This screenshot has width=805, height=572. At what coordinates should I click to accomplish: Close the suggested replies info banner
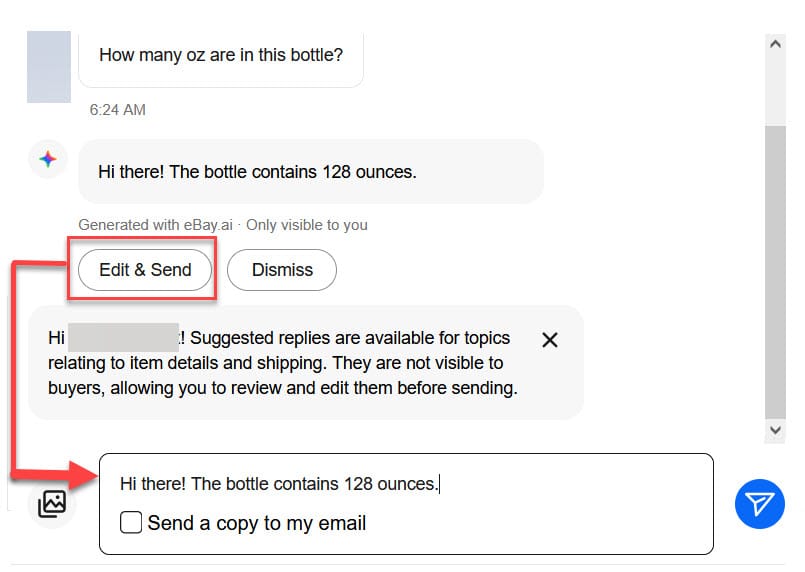pos(549,340)
